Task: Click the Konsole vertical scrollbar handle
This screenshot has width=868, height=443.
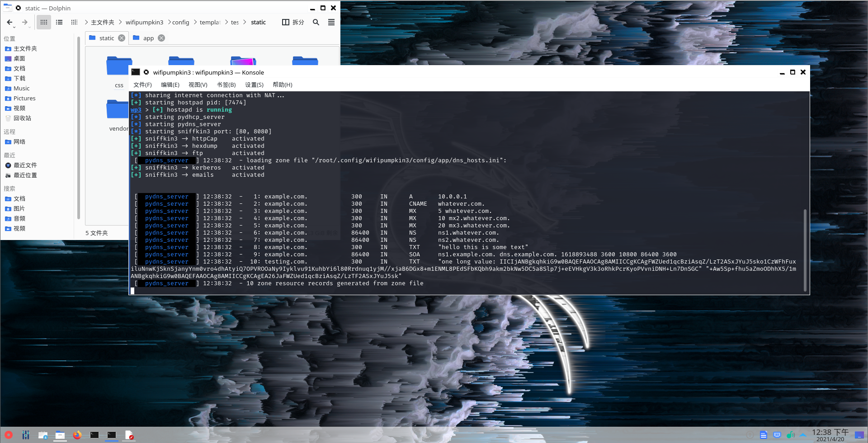Action: [805, 250]
